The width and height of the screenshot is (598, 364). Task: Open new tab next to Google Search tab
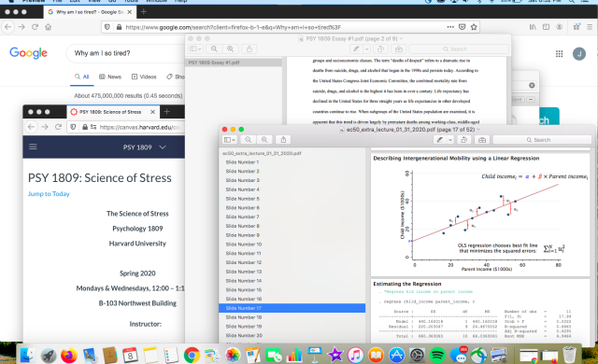coord(143,12)
